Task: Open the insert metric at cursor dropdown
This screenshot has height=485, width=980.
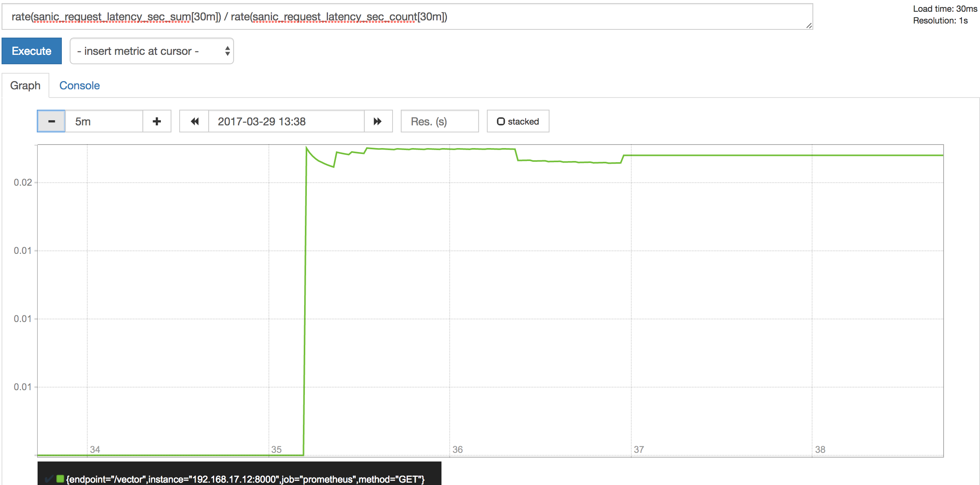Action: pos(152,51)
